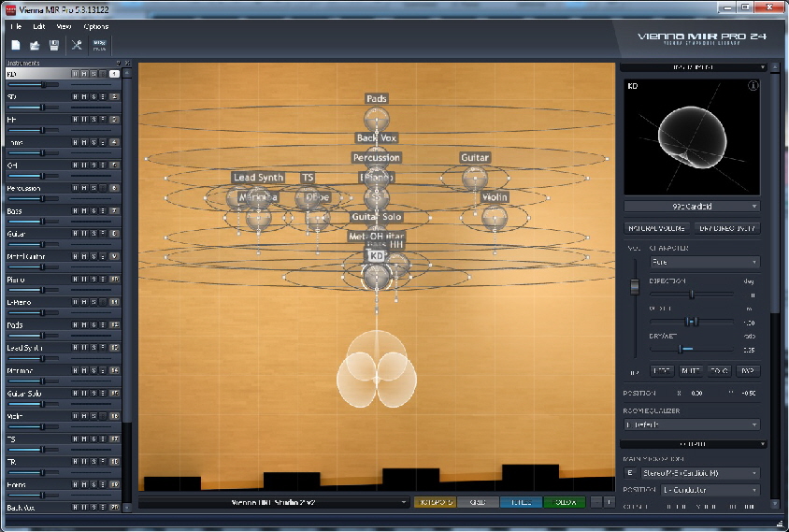Screen dimensions: 789x532
Task: Select the Percussion label on the stage
Action: tap(377, 157)
